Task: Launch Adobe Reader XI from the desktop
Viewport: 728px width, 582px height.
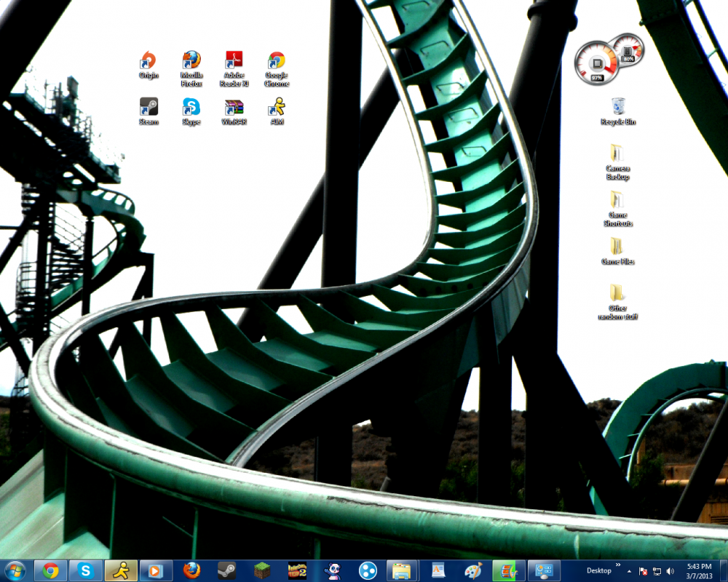Action: point(234,61)
